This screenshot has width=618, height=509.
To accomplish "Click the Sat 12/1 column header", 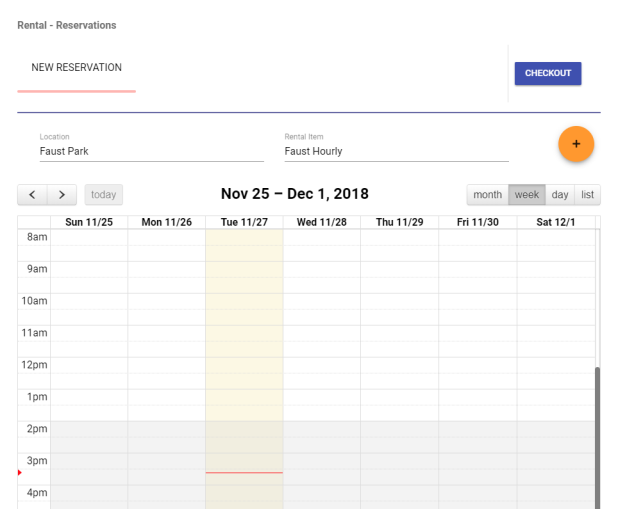I will [555, 222].
